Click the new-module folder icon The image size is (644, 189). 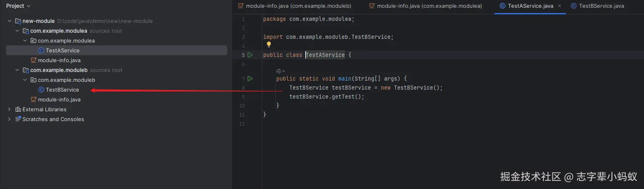18,21
